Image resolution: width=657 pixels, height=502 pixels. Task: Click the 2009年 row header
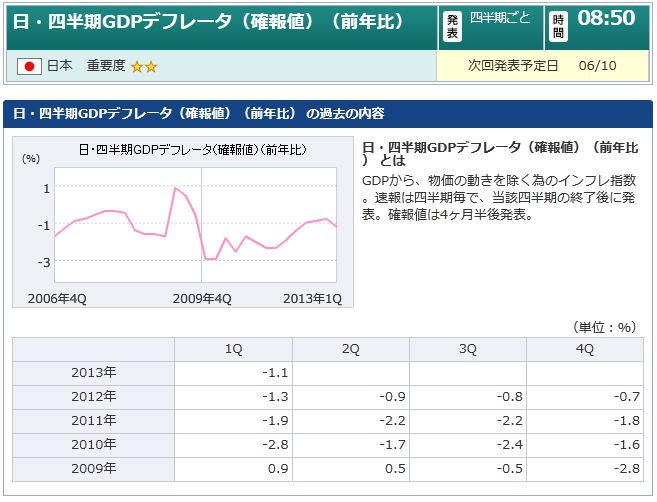pyautogui.click(x=93, y=468)
